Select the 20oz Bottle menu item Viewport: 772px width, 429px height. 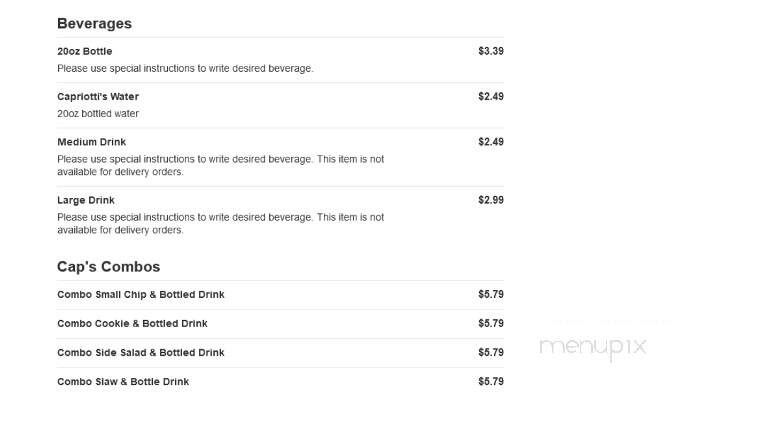pyautogui.click(x=85, y=51)
